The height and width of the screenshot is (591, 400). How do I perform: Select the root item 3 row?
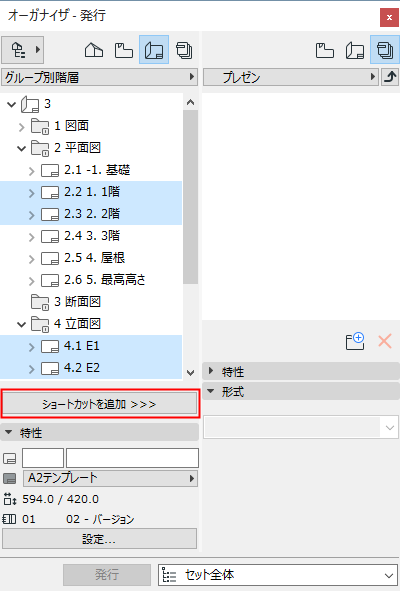[x=91, y=104]
